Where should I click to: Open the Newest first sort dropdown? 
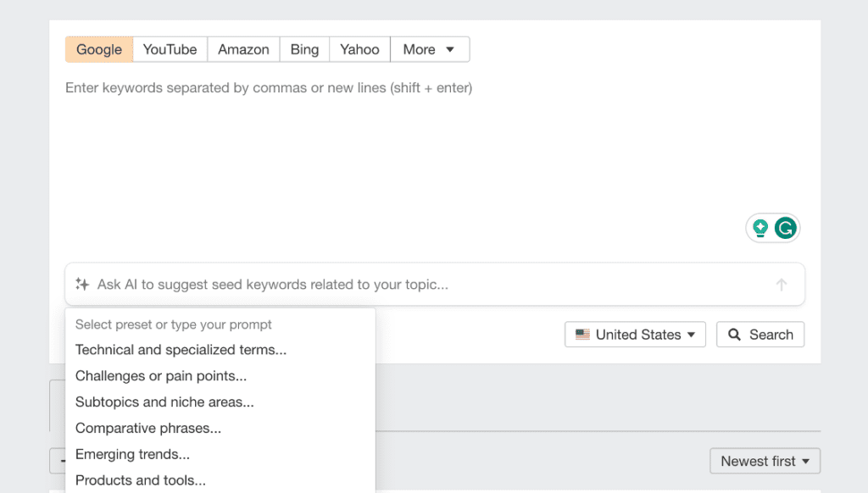tap(765, 462)
